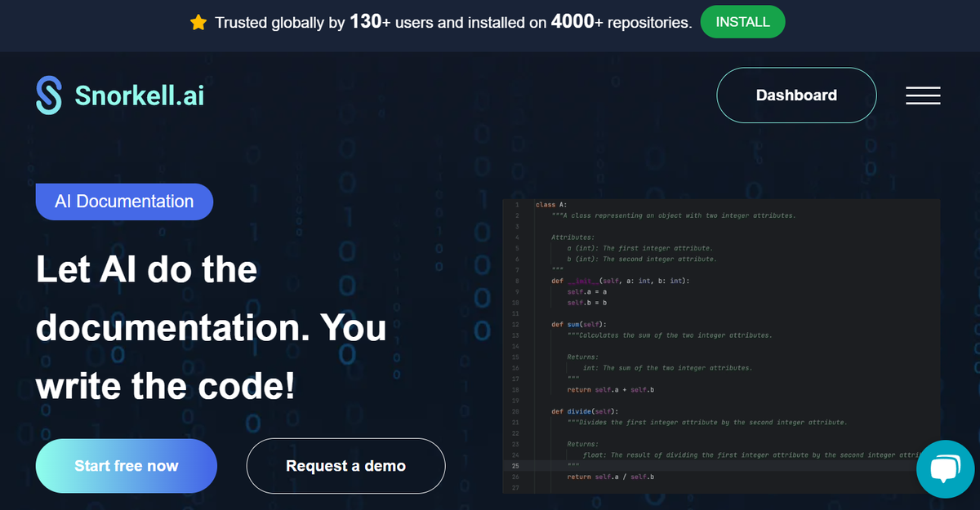Open the Dashboard
Screen dimensions: 980x510
(796, 95)
